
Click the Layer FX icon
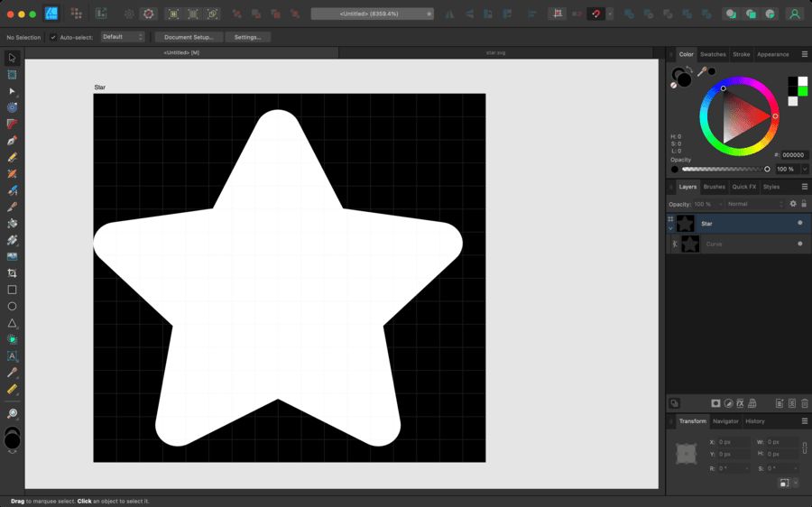pos(740,403)
